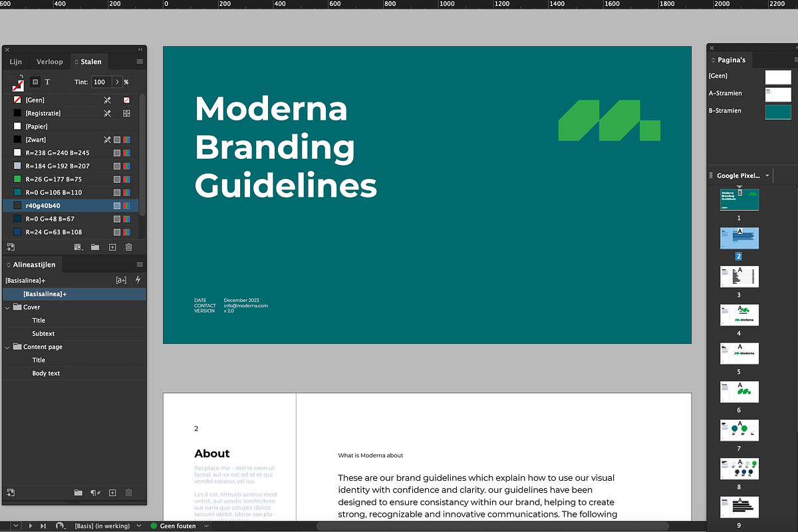This screenshot has width=798, height=532.
Task: Go to next spread with the arrow button
Action: point(30,525)
